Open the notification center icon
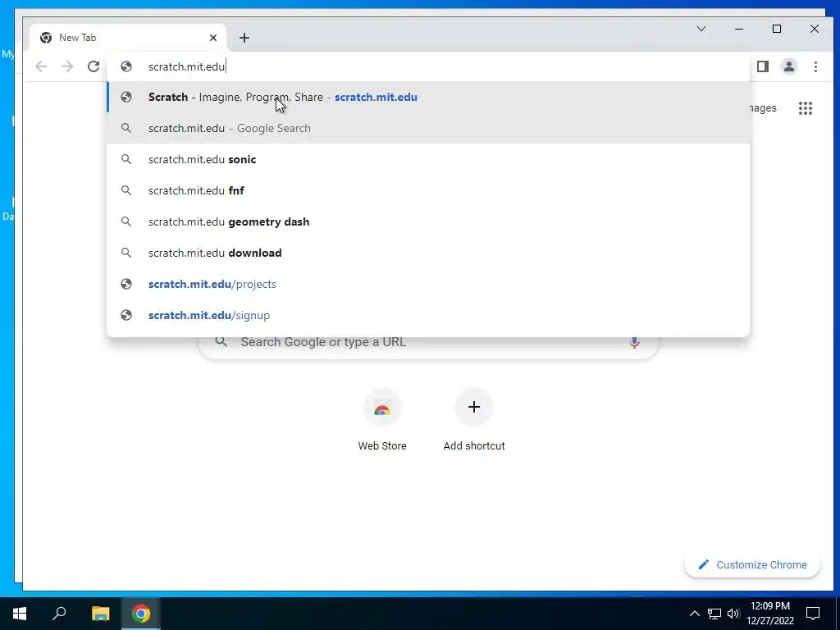 click(x=813, y=614)
